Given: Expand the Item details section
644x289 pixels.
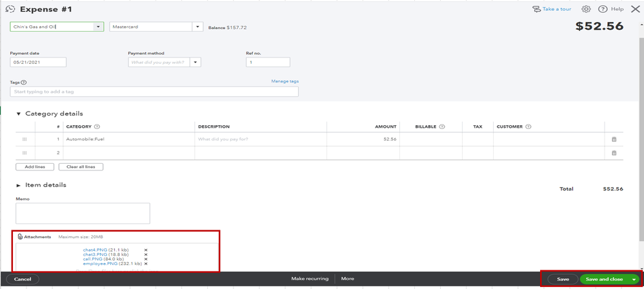Looking at the screenshot, I should point(18,186).
